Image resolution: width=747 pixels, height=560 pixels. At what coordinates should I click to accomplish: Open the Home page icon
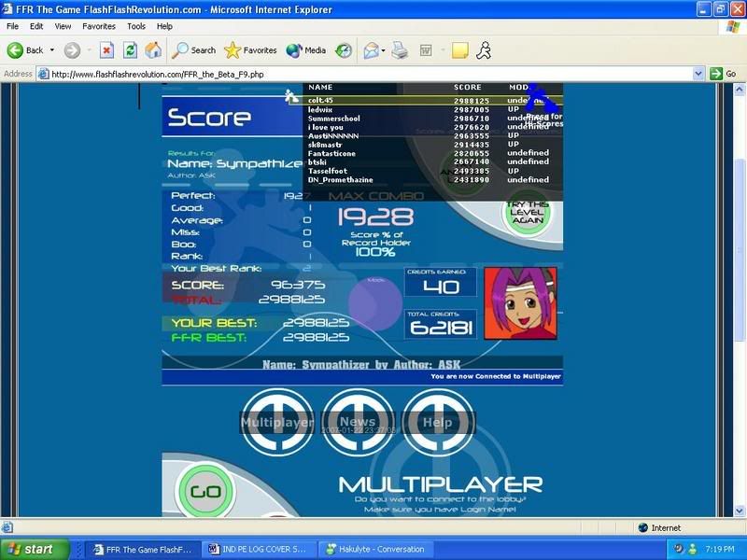[x=153, y=50]
